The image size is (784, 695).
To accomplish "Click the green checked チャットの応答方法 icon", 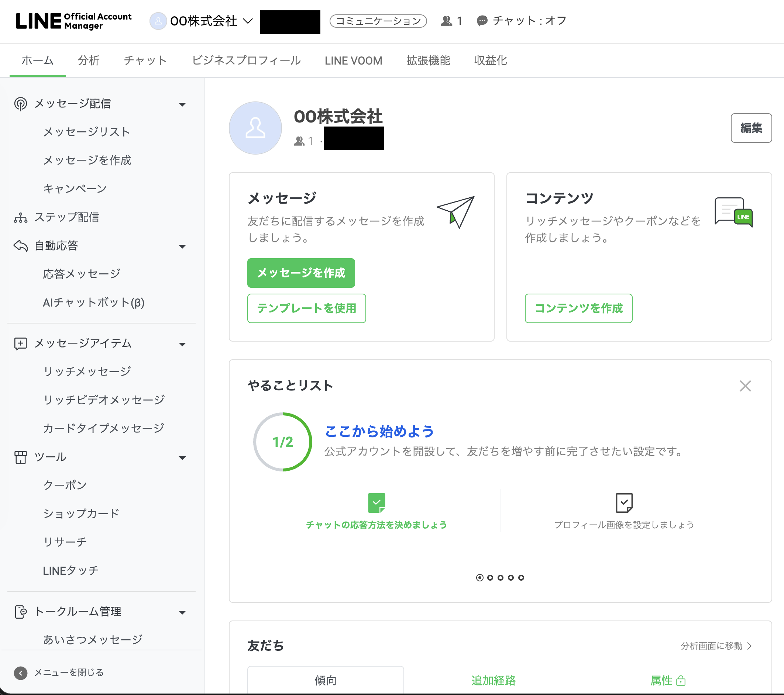I will [x=376, y=503].
